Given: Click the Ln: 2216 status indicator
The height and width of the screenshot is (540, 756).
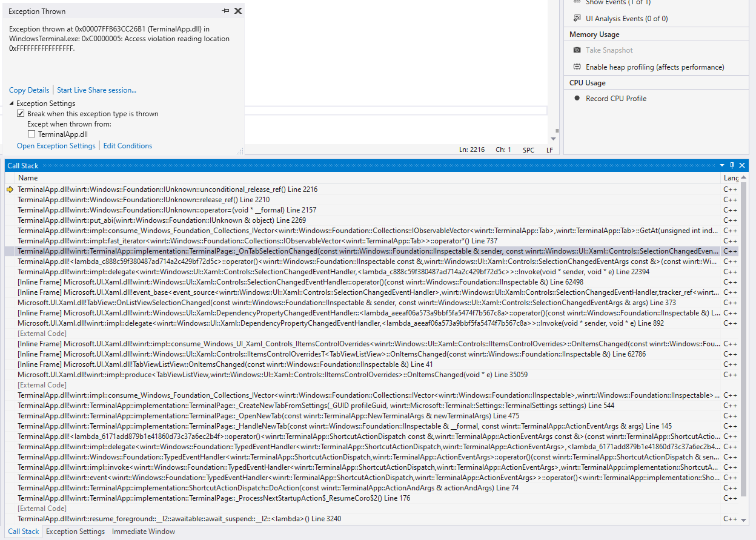Looking at the screenshot, I should pyautogui.click(x=472, y=150).
